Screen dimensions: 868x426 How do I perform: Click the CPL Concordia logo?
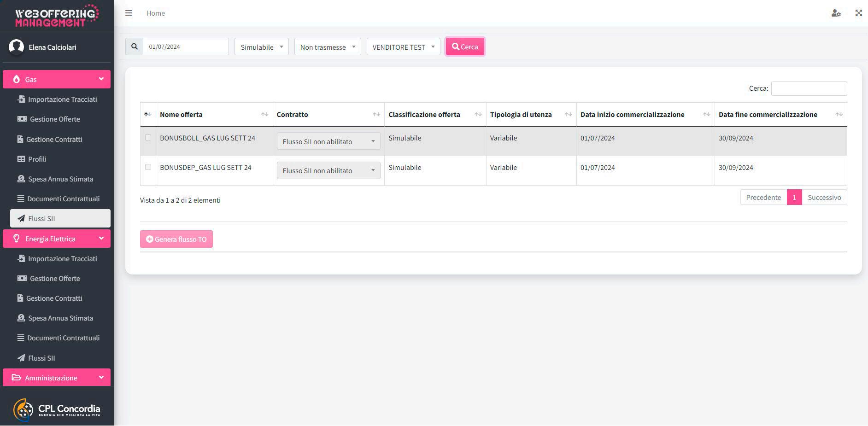57,409
